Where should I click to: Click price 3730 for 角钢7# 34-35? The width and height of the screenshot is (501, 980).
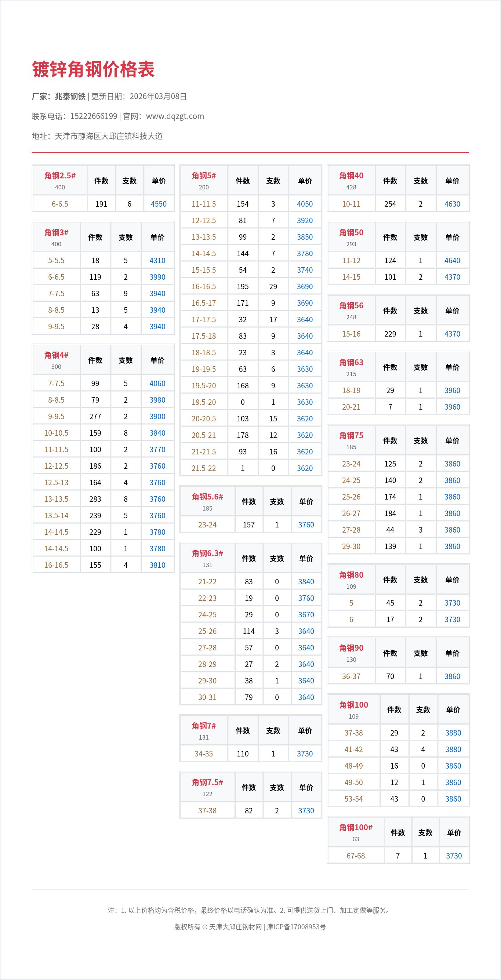click(x=305, y=754)
